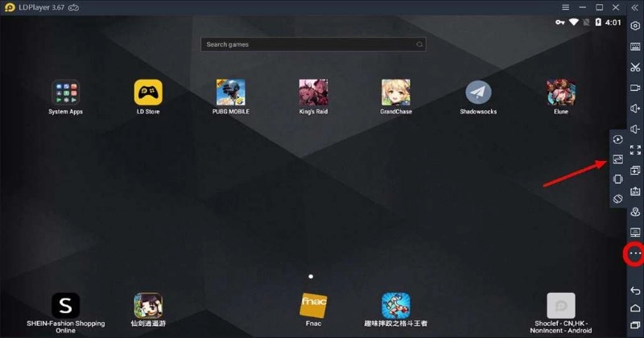Toggle fullscreen mode in sidebar
This screenshot has width=644, height=338.
coord(635,150)
